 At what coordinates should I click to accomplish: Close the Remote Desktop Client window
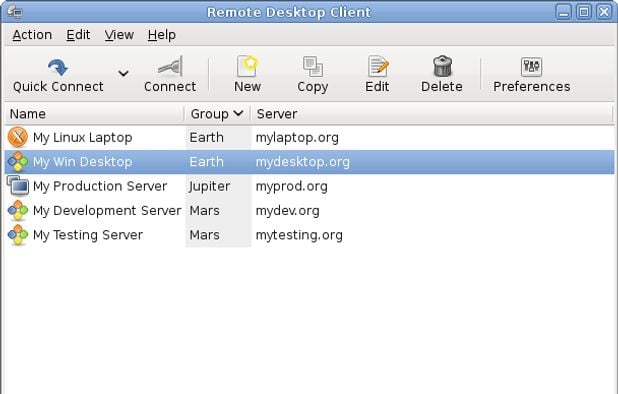coord(604,12)
